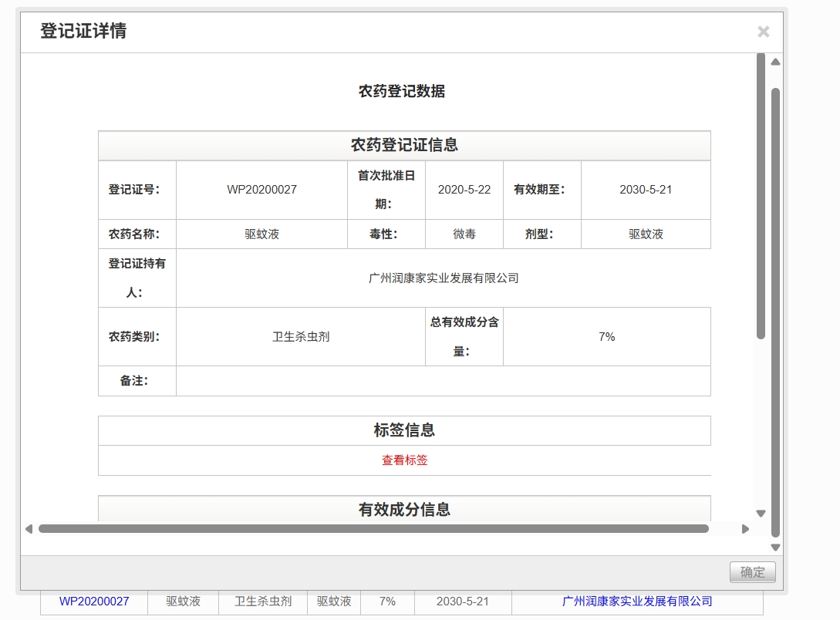The width and height of the screenshot is (840, 620).
Task: Select the expiry date 2030-5-21 in dialog
Action: (x=646, y=190)
